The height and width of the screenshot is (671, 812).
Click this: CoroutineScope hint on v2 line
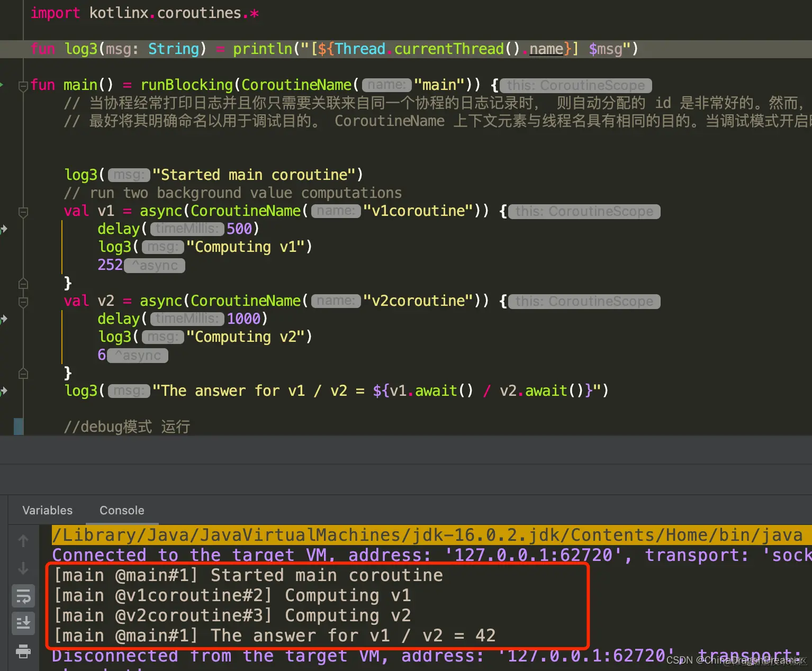tap(584, 301)
